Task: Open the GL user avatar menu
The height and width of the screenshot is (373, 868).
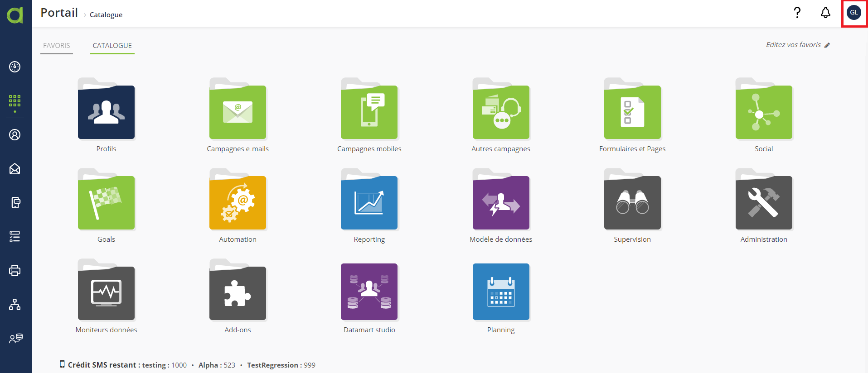Action: coord(854,13)
